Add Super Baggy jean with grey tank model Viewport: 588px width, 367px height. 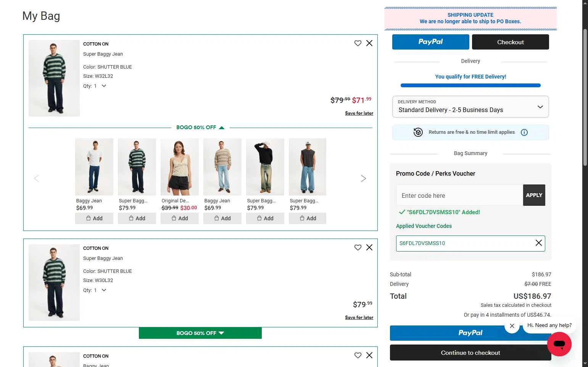click(308, 218)
